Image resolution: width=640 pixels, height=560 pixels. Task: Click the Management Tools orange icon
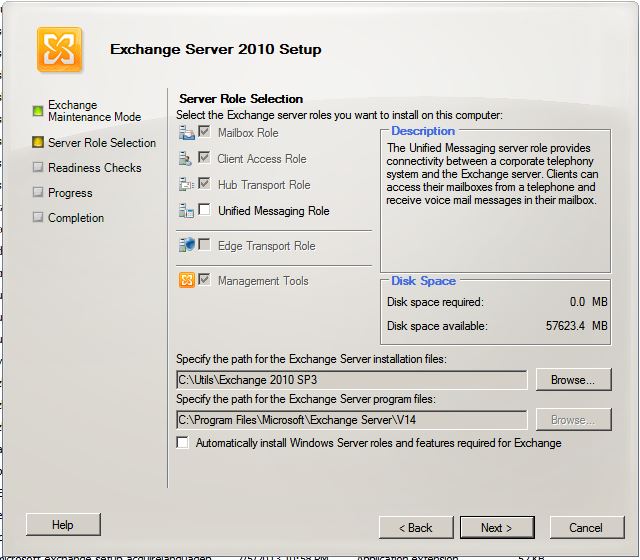[187, 280]
